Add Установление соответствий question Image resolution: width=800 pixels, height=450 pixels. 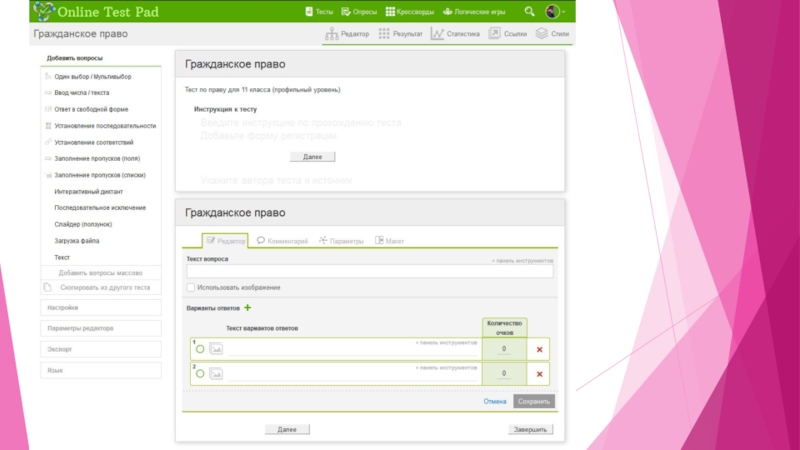pyautogui.click(x=94, y=142)
